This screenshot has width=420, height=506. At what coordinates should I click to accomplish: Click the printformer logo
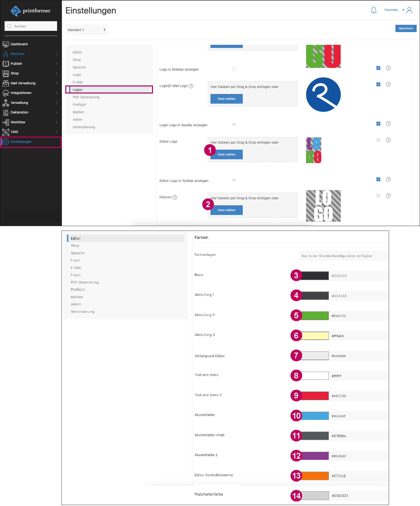pos(30,11)
